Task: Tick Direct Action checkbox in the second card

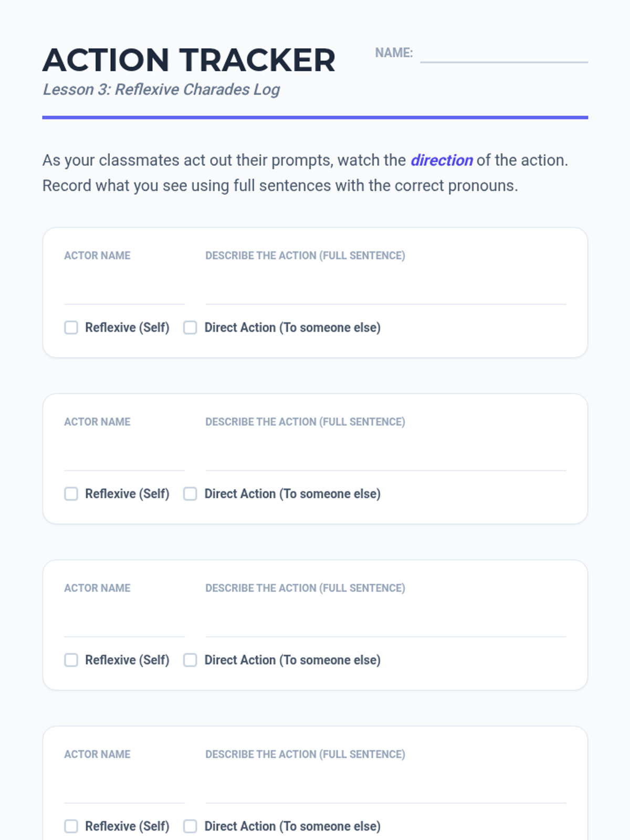Action: point(190,494)
